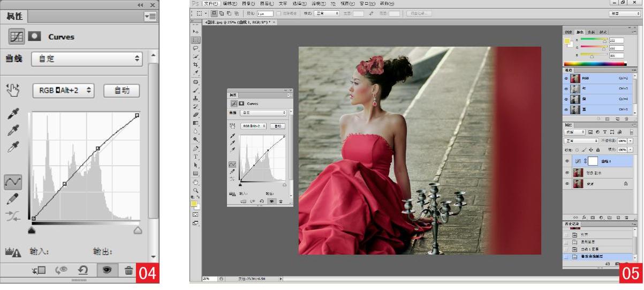The image size is (644, 290).
Task: Click the feather value input field in options bar
Action: (x=265, y=13)
